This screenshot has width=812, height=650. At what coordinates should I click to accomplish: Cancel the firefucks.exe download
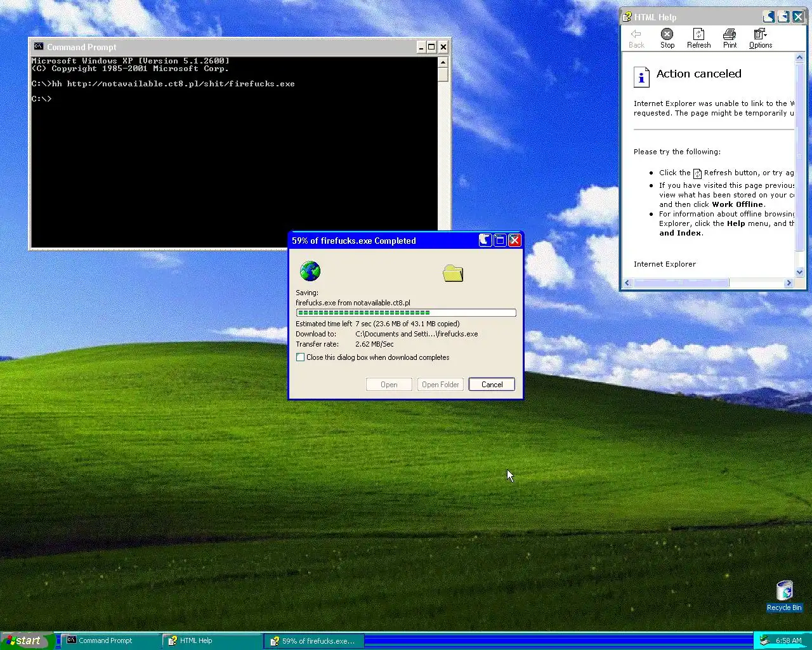pyautogui.click(x=492, y=385)
